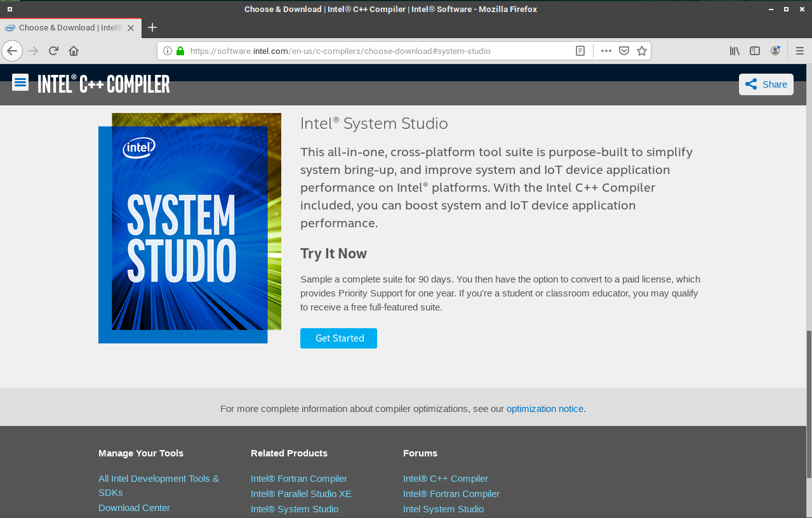
Task: Toggle Reader View in address bar
Action: 580,51
